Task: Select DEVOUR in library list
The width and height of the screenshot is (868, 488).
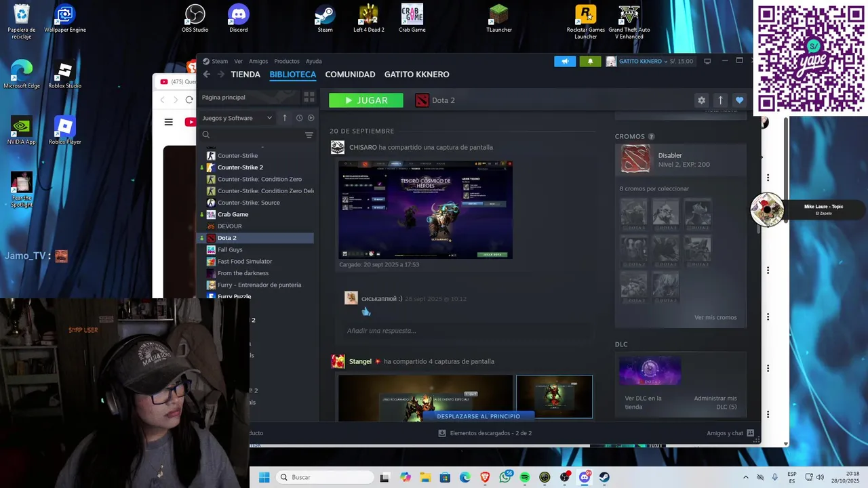Action: click(229, 226)
